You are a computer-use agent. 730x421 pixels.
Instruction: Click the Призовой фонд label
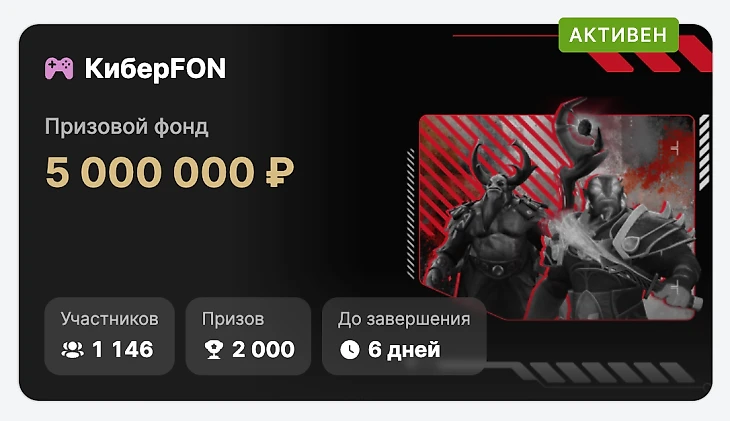tap(127, 127)
